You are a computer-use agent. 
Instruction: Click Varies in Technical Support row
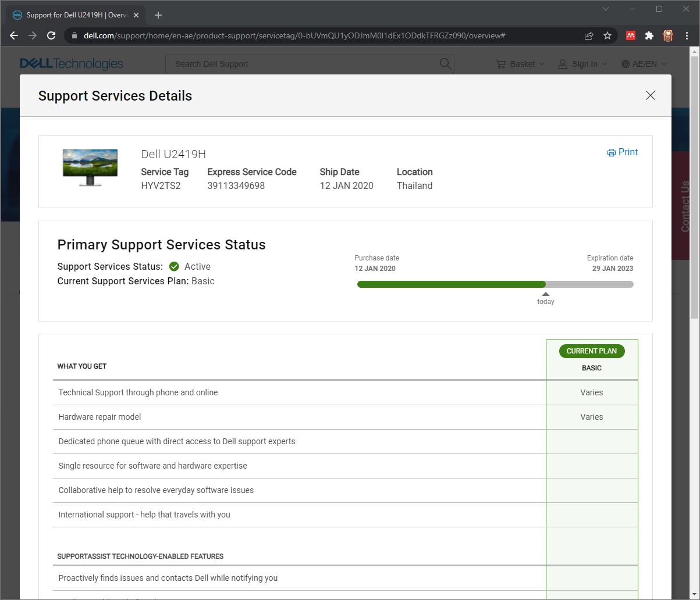click(592, 392)
